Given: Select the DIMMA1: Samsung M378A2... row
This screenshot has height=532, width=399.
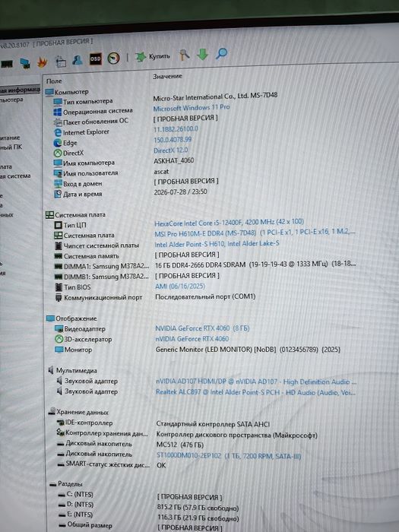Looking at the screenshot, I should (102, 267).
